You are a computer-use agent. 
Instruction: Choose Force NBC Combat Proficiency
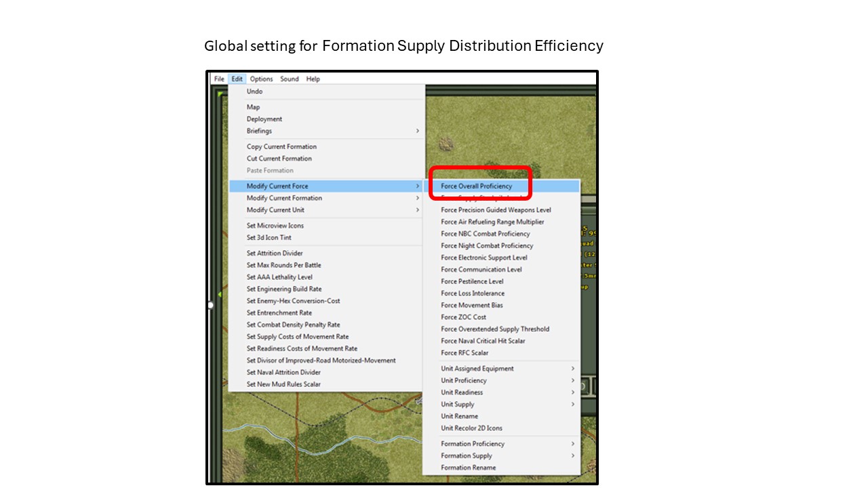502,234
